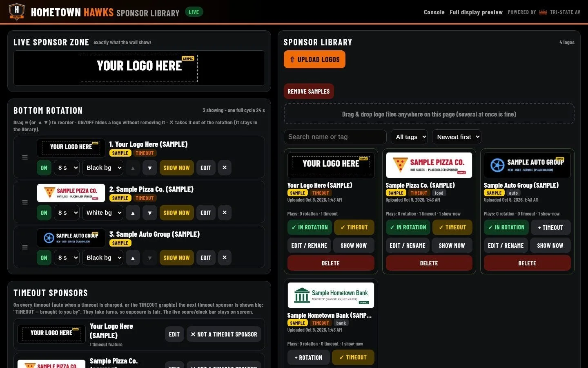Toggle ON switch for Sample Auto Group
The image size is (588, 368).
pyautogui.click(x=44, y=258)
